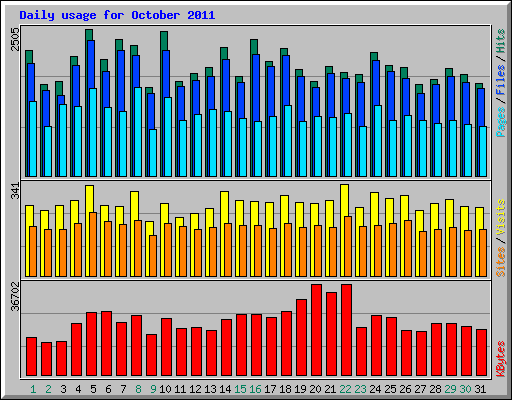Click day label 6 on the axis

point(108,389)
